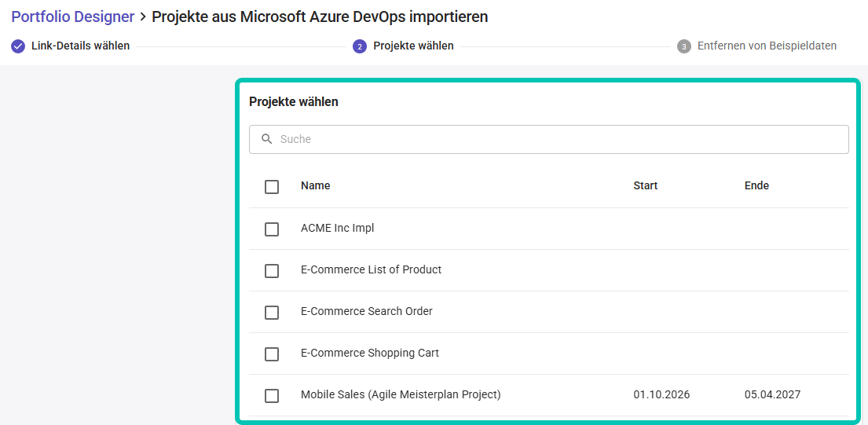Screen dimensions: 868x425
Task: Check the E-Commerce Search Order checkbox
Action: [272, 313]
